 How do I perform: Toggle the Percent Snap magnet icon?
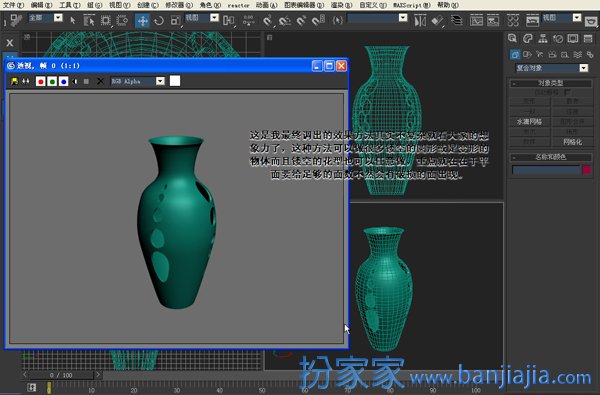coord(302,20)
